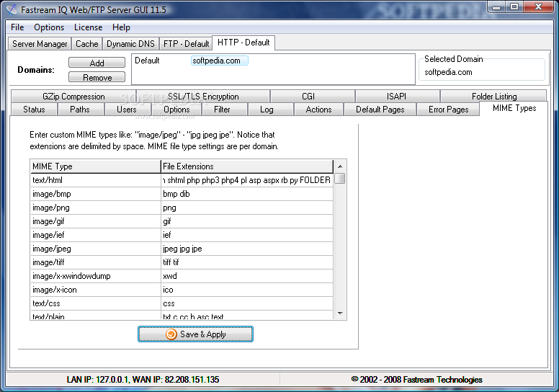Click the Add domain button
The image size is (559, 392).
pyautogui.click(x=97, y=63)
